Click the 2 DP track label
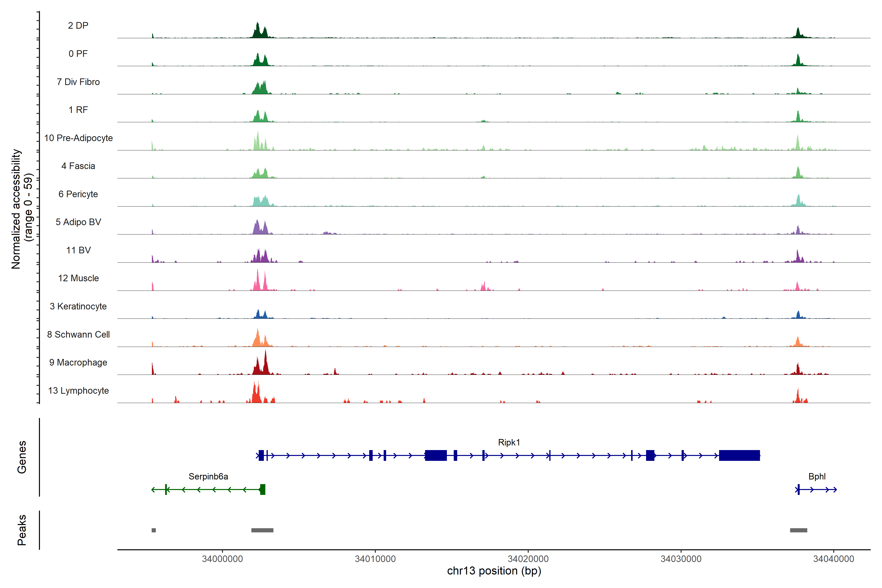882x588 pixels. tap(78, 25)
